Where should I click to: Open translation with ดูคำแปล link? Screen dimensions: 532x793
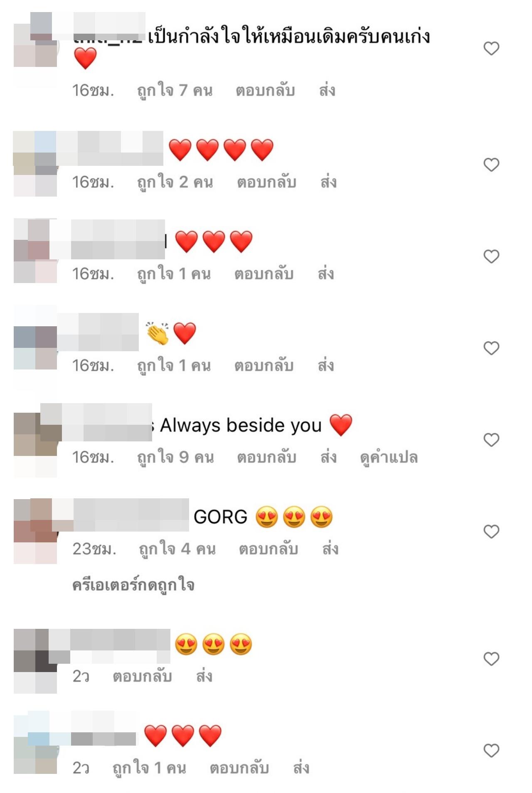tap(389, 458)
